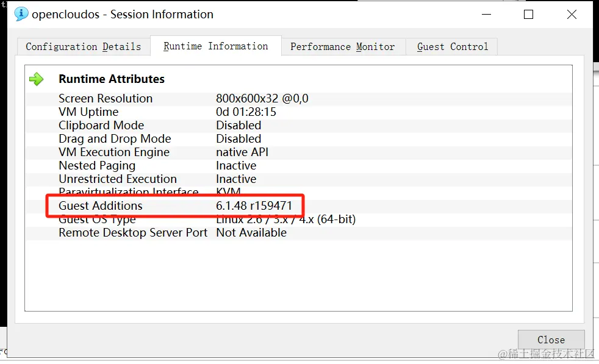
Task: Open the Performance Monitor tab
Action: click(x=342, y=47)
